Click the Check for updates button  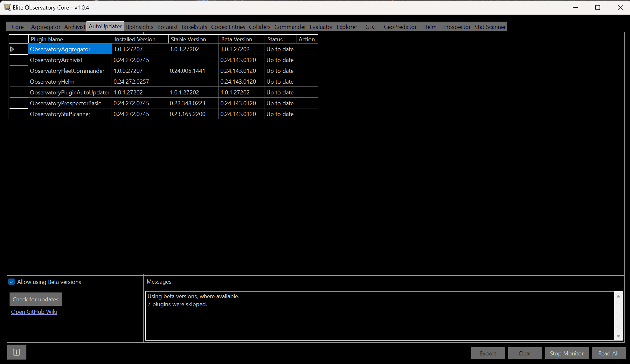(36, 299)
